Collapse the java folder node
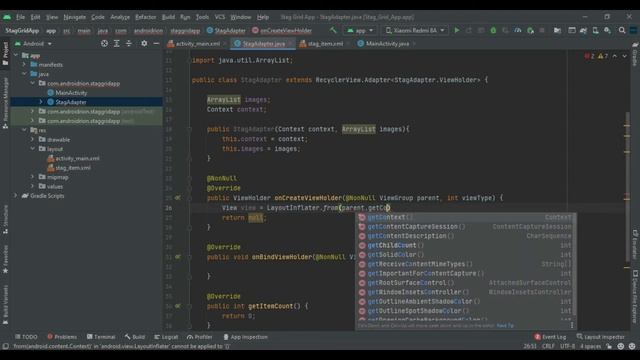Screen dimensions: 640x360 click(x=24, y=74)
